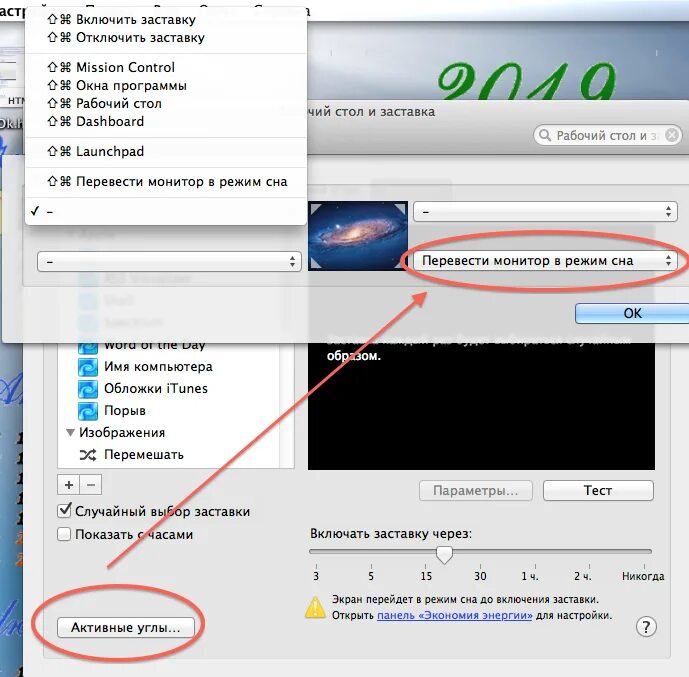
Task: Open the bottom-left corner action dropdown
Action: pyautogui.click(x=169, y=262)
